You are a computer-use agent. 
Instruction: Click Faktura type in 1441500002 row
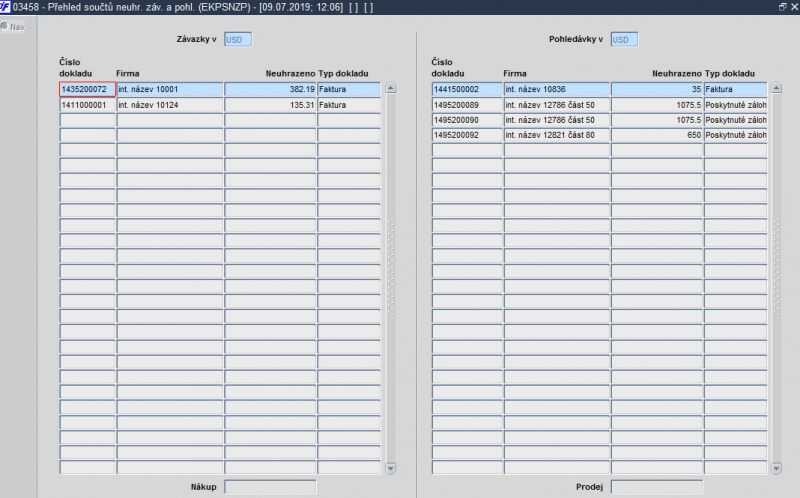735,89
